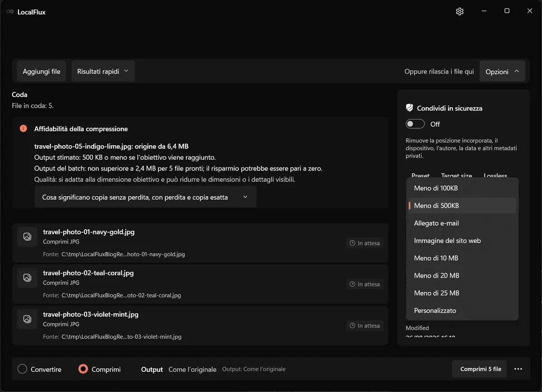Image resolution: width=542 pixels, height=392 pixels.
Task: Choose Allegato e-mail preset
Action: tap(462, 223)
